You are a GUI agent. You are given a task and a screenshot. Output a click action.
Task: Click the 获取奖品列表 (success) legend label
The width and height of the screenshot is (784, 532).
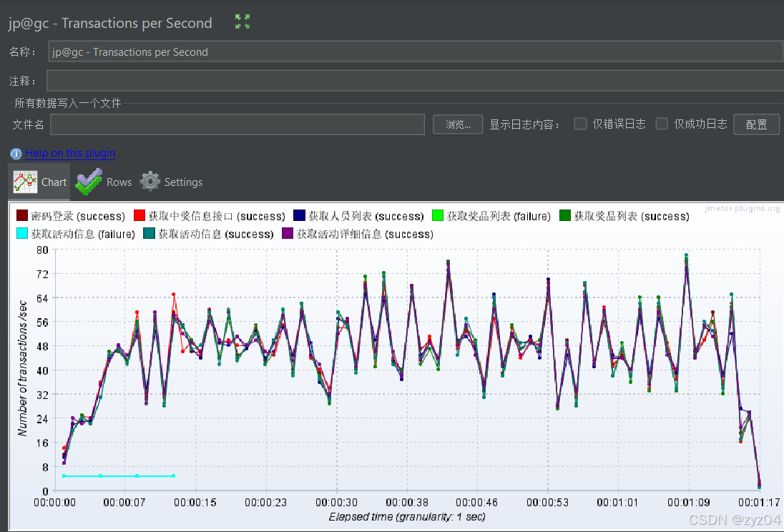coord(632,216)
